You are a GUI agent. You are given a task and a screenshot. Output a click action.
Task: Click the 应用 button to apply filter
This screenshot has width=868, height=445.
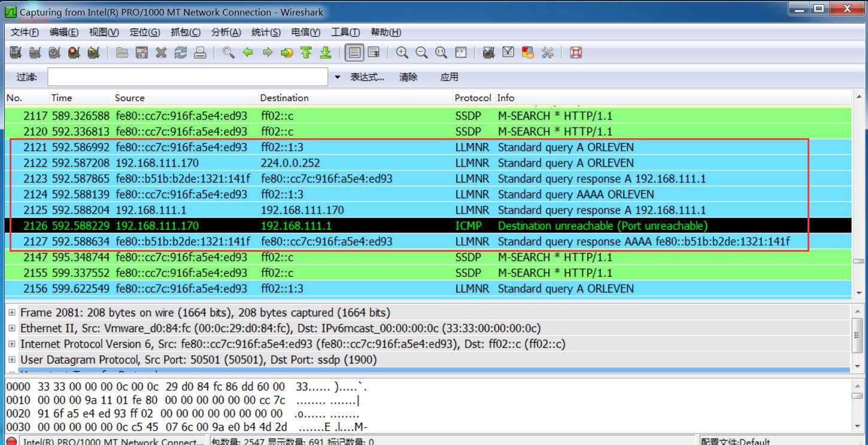click(449, 77)
